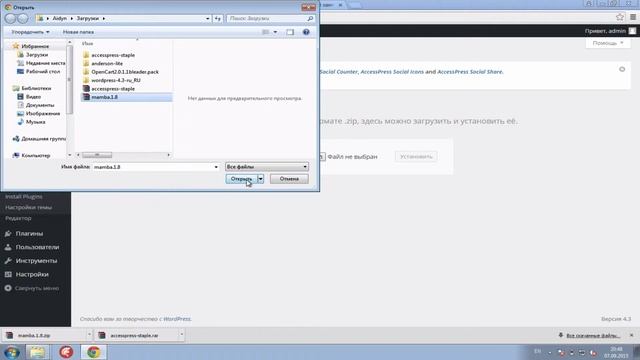640x360 pixels.
Task: Open Загрузки in navigation pane
Action: [x=37, y=55]
